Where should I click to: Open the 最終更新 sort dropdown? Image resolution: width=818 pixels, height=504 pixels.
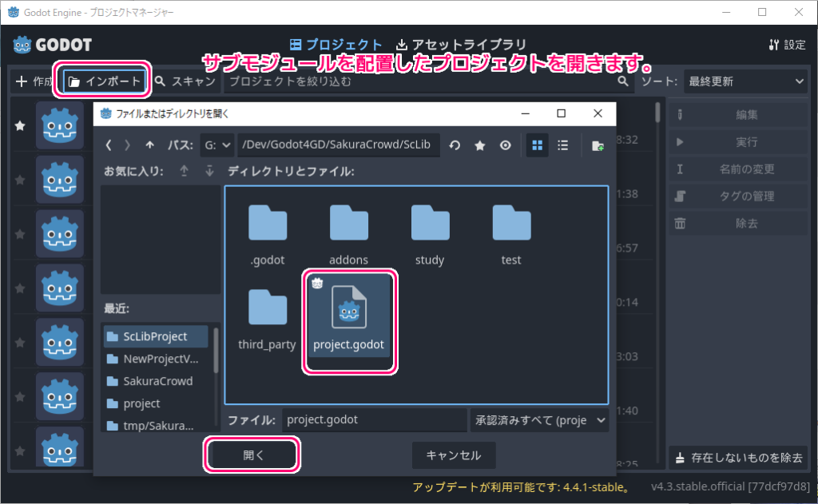click(x=745, y=81)
